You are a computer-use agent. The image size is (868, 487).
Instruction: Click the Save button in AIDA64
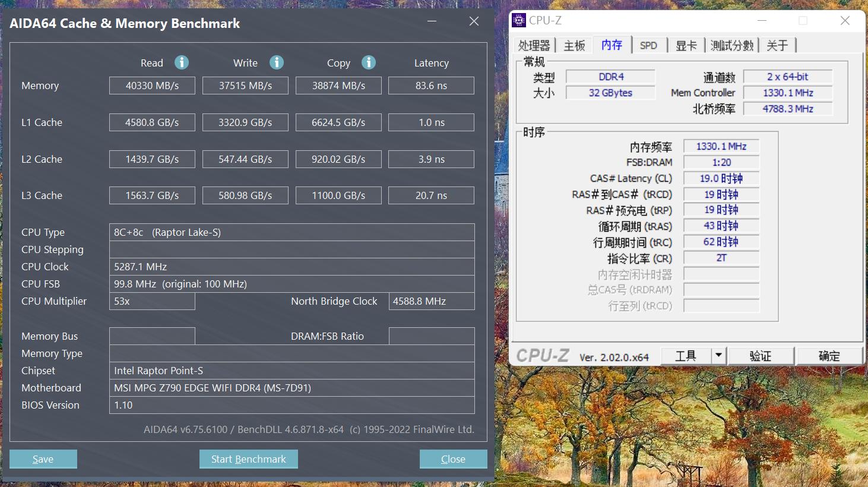click(43, 458)
